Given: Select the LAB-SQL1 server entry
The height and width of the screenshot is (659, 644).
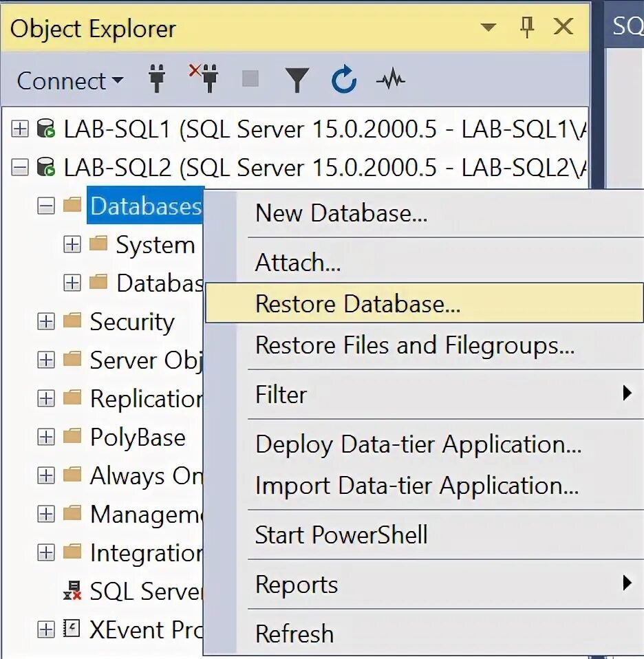Looking at the screenshot, I should [x=325, y=129].
